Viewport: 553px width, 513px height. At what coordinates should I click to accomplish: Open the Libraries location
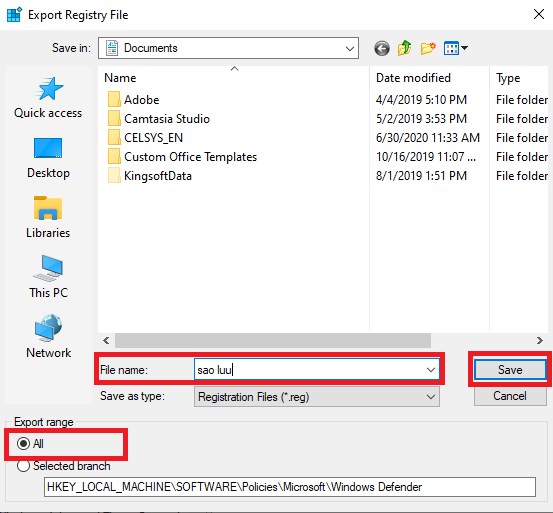click(x=48, y=218)
